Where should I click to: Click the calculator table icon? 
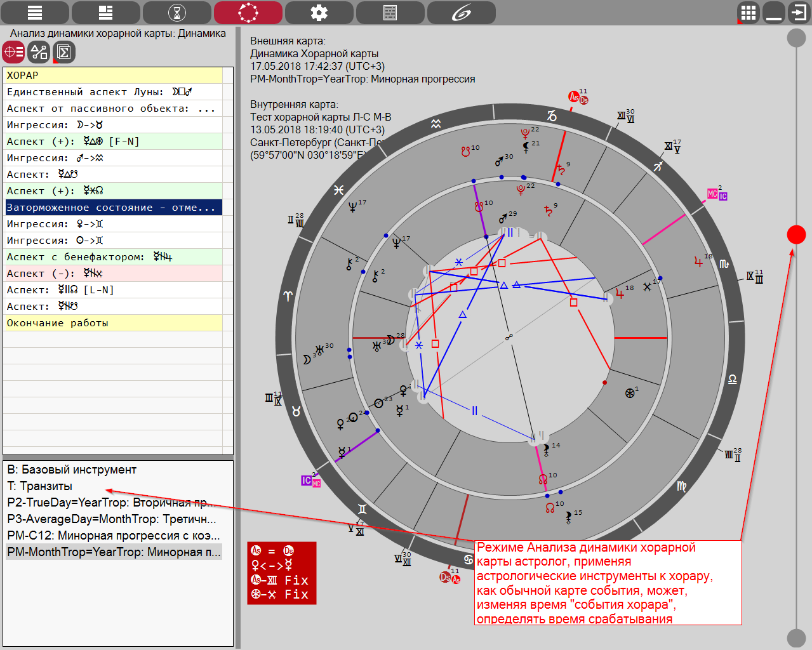[390, 13]
